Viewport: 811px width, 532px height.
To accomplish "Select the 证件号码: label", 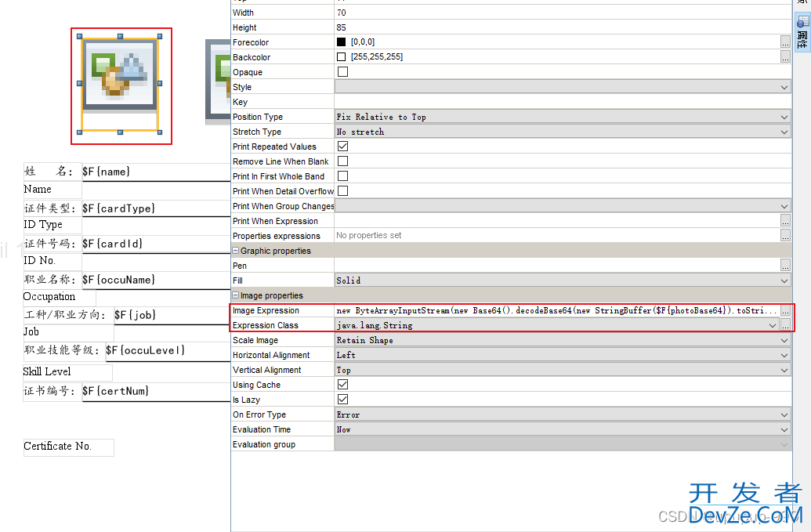I will [52, 244].
